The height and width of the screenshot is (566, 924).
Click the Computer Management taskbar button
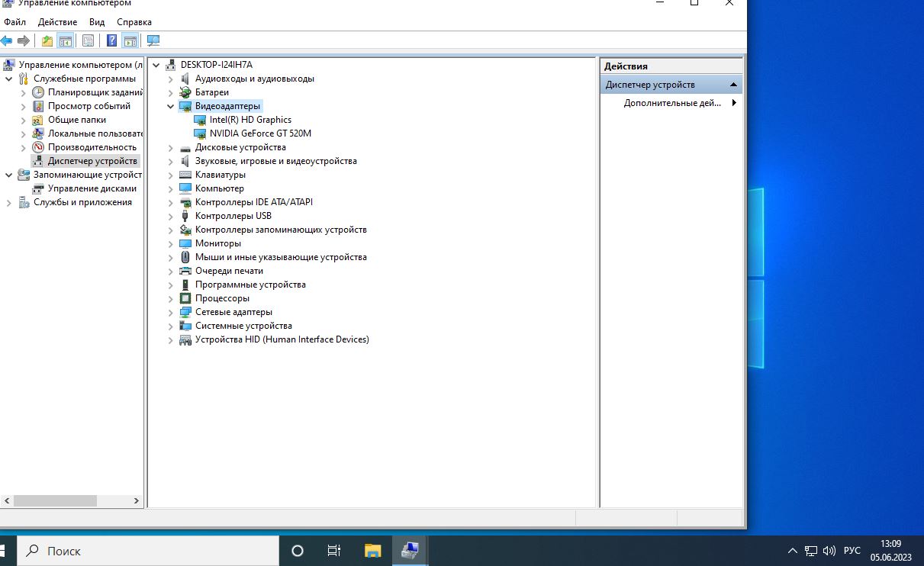pos(410,551)
